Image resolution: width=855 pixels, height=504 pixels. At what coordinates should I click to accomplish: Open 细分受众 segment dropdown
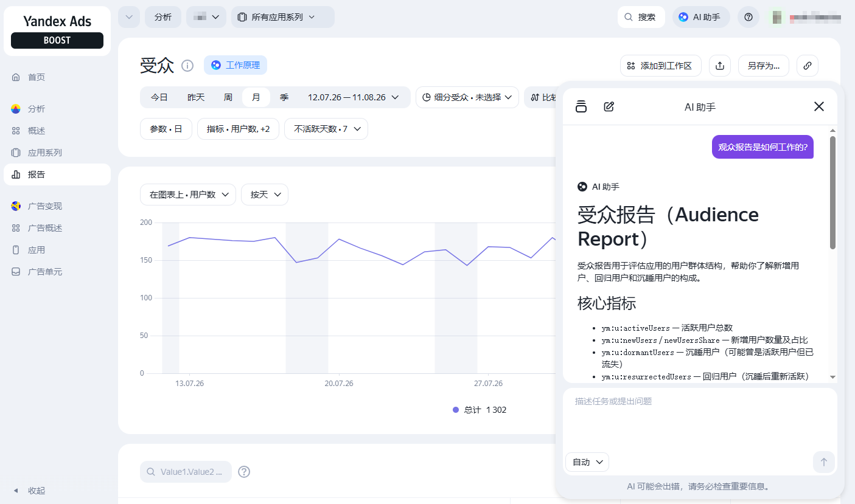tap(467, 97)
